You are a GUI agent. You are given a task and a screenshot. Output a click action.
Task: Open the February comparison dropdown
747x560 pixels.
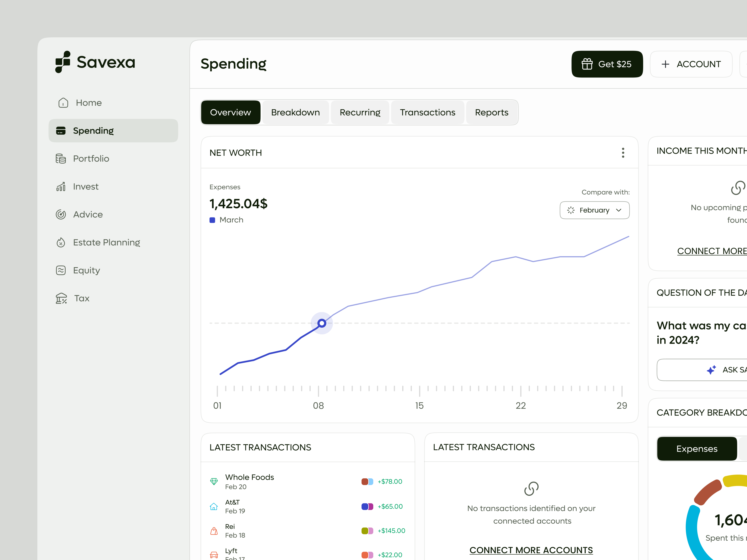coord(594,210)
